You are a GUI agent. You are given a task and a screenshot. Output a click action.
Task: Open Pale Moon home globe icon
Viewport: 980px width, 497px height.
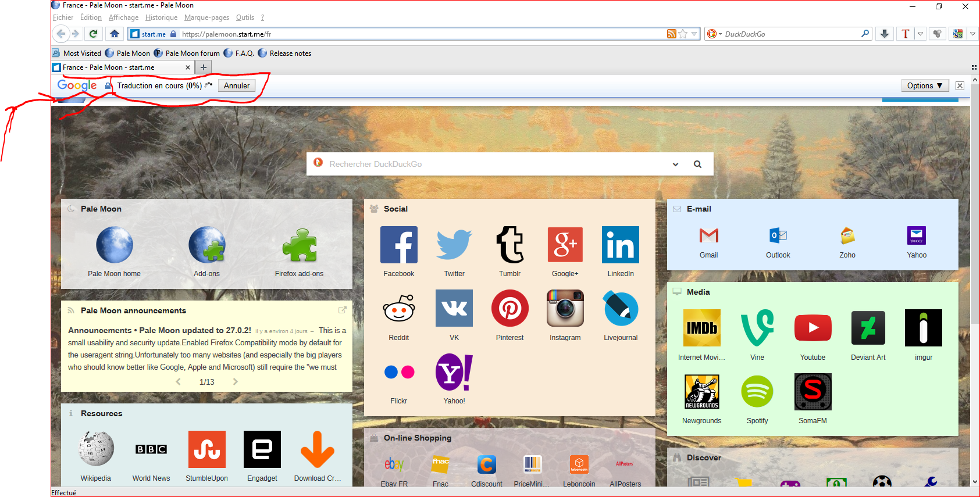(115, 245)
